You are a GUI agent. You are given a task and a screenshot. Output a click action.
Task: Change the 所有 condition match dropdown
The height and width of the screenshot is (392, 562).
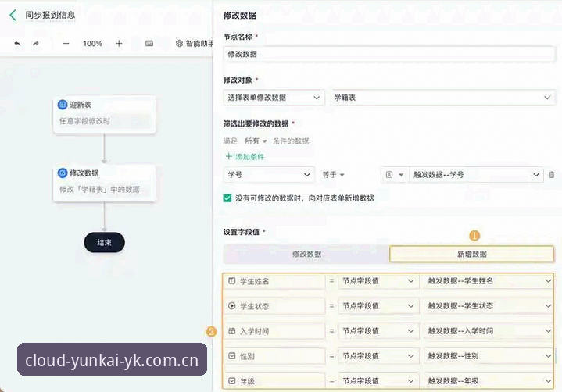pos(256,141)
